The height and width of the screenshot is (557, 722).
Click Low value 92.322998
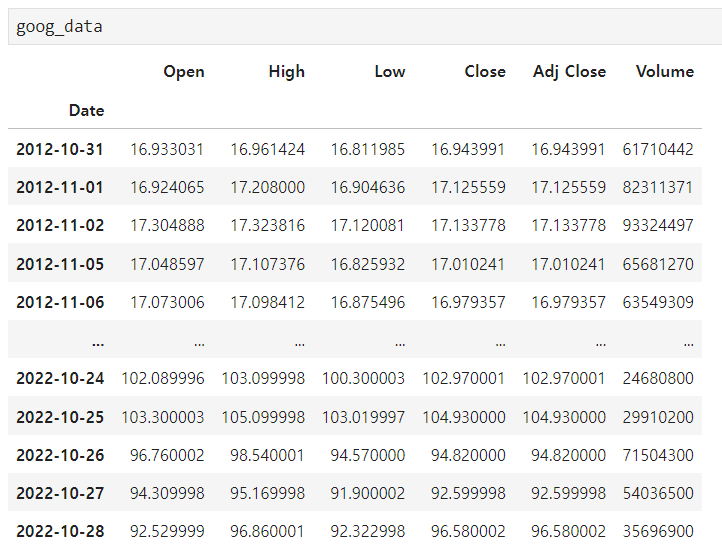point(368,532)
